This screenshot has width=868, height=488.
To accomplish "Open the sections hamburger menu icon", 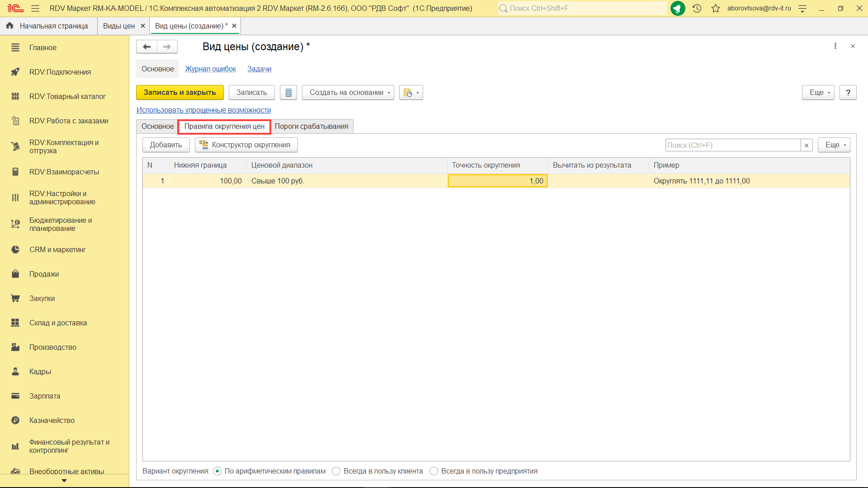I will (x=35, y=9).
